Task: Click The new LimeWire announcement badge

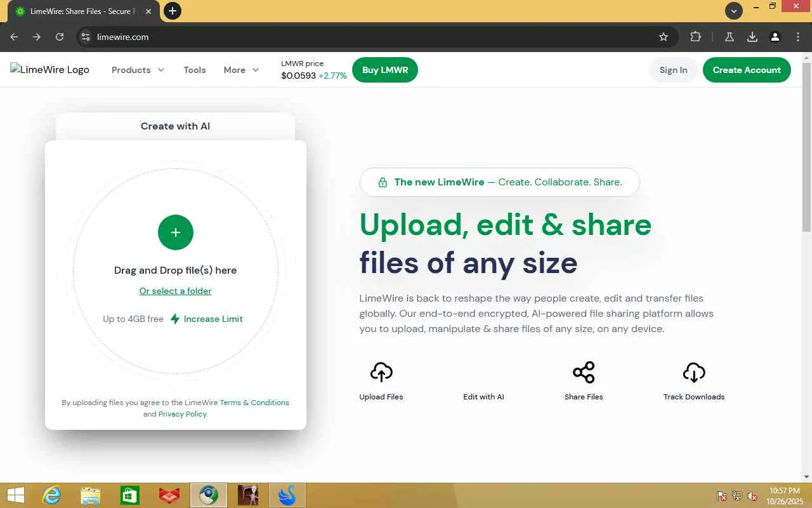Action: [499, 182]
